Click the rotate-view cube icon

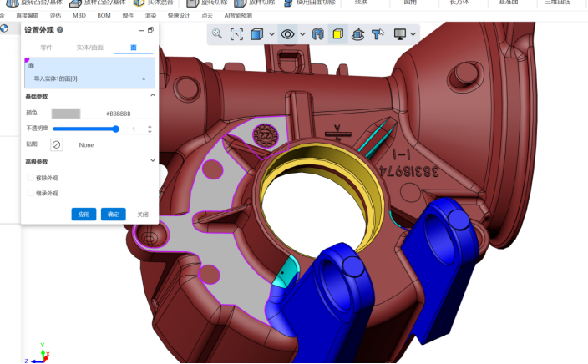(358, 34)
